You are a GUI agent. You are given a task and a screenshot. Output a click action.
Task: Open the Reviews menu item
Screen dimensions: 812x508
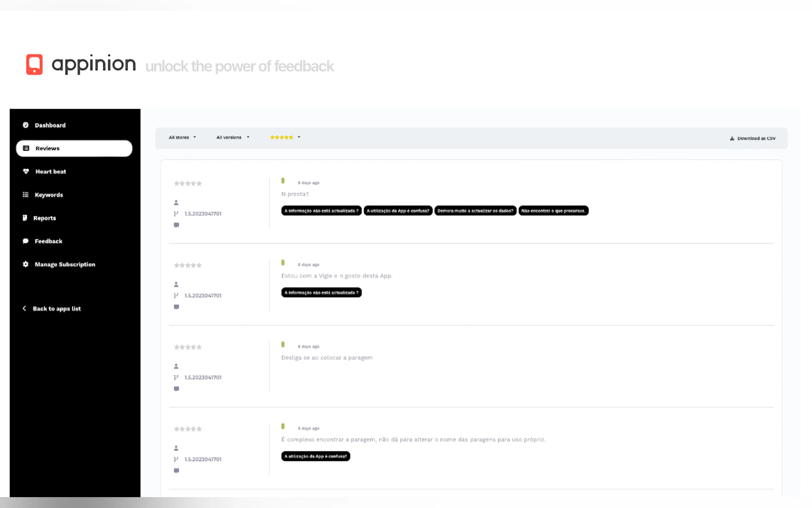tap(74, 148)
